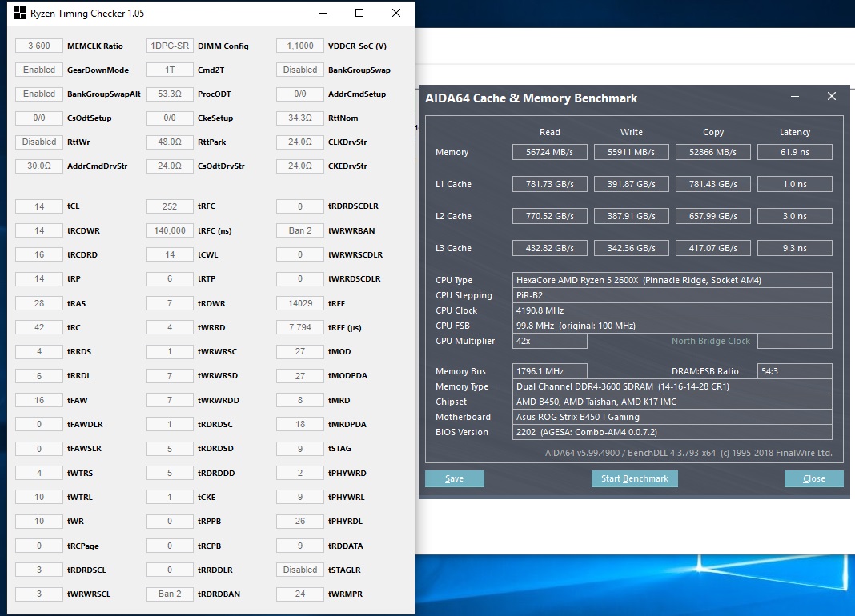Select the tRDRDBAN value Ban 2
Screen dimensions: 855x616
(170, 594)
